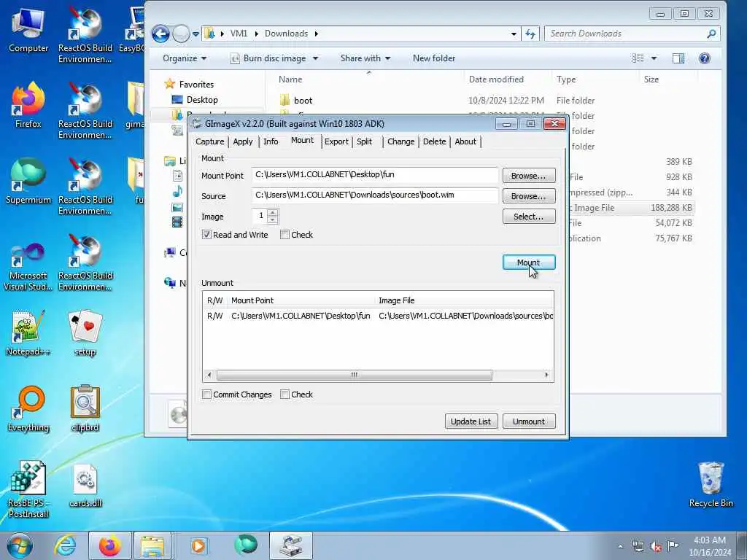Show hidden tray icons arrow

click(620, 546)
